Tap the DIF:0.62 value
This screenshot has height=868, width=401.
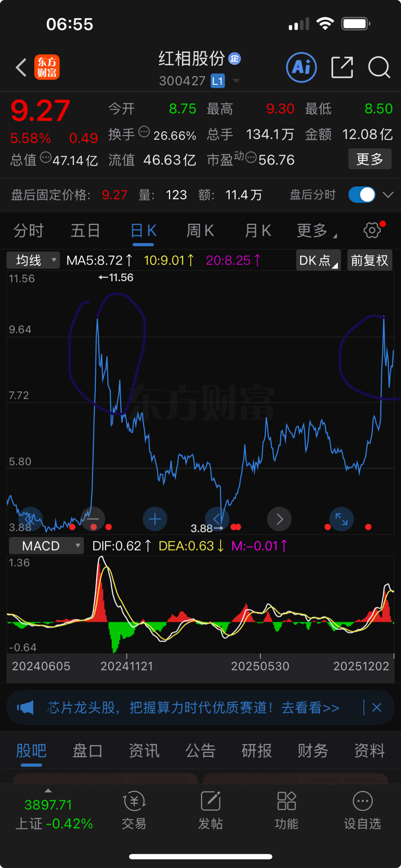[x=122, y=546]
